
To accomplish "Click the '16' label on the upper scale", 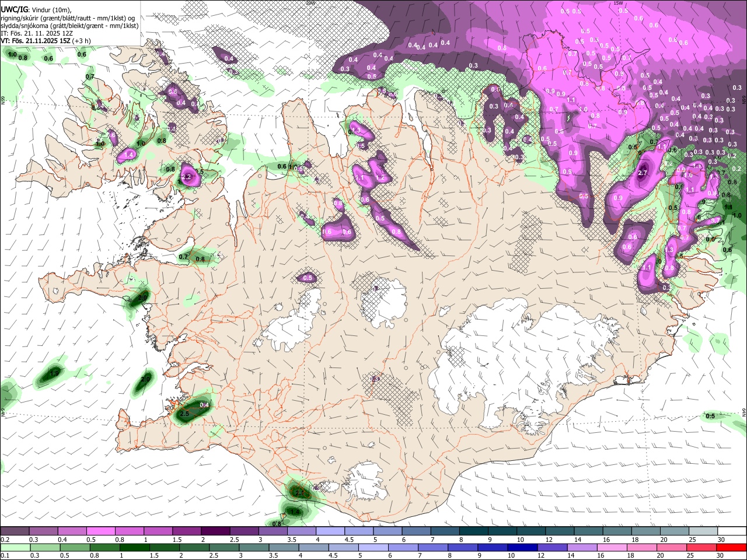I will pyautogui.click(x=606, y=540).
